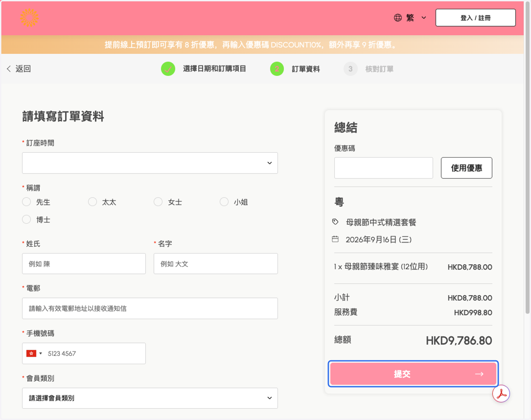Click the step 3 circle icon
This screenshot has width=531, height=420.
pos(350,69)
